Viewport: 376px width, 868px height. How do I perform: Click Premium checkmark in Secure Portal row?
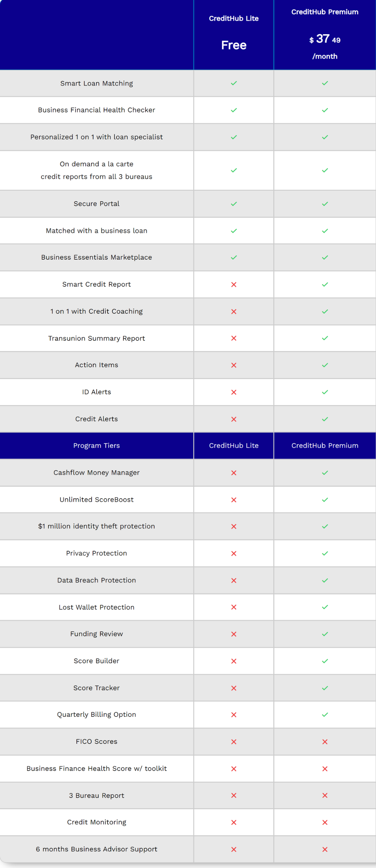325,204
